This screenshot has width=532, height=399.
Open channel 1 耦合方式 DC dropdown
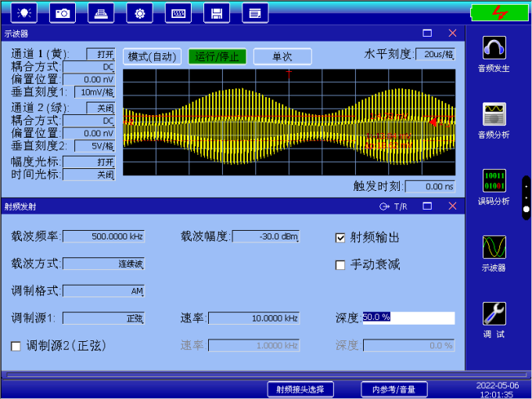pyautogui.click(x=89, y=66)
